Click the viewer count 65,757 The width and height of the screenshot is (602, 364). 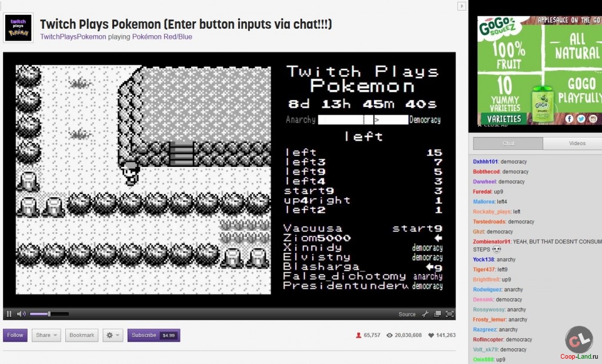click(x=368, y=335)
